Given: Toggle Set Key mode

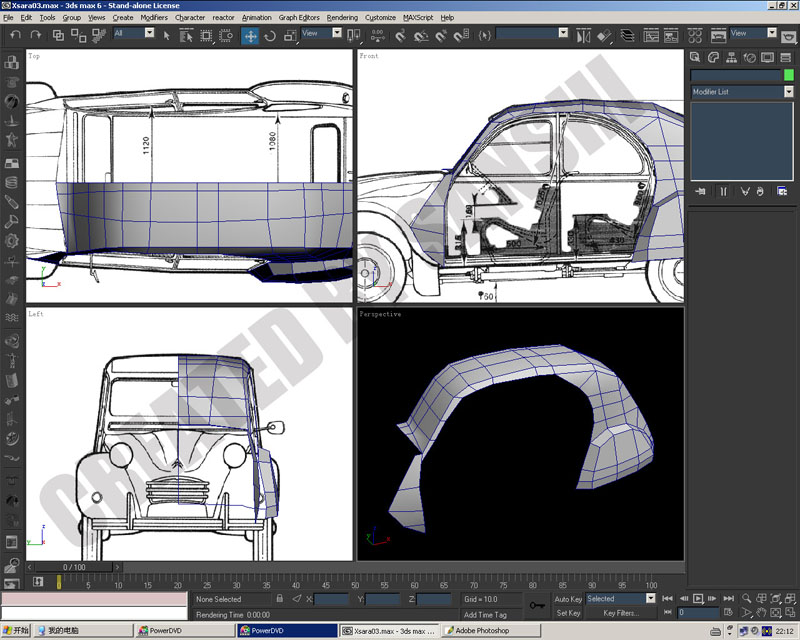Looking at the screenshot, I should click(568, 613).
